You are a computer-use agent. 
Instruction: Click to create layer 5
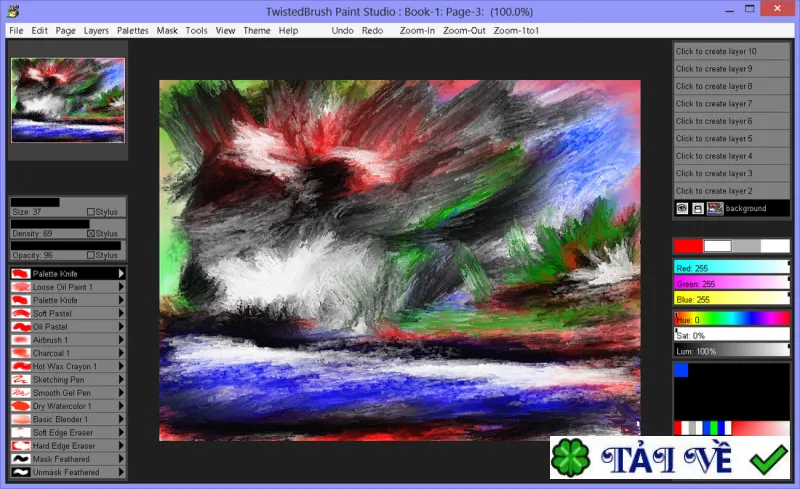tap(732, 138)
